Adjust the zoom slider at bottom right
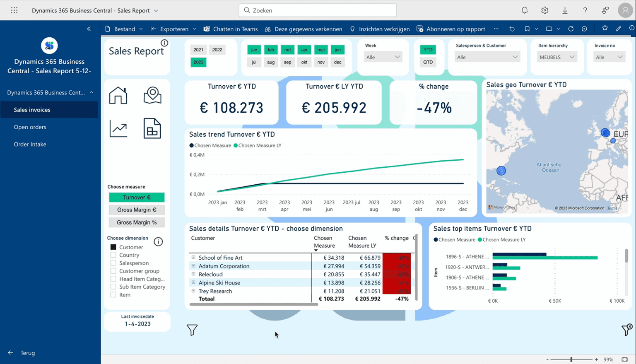Screen dimensions: 636x364 coord(570,359)
